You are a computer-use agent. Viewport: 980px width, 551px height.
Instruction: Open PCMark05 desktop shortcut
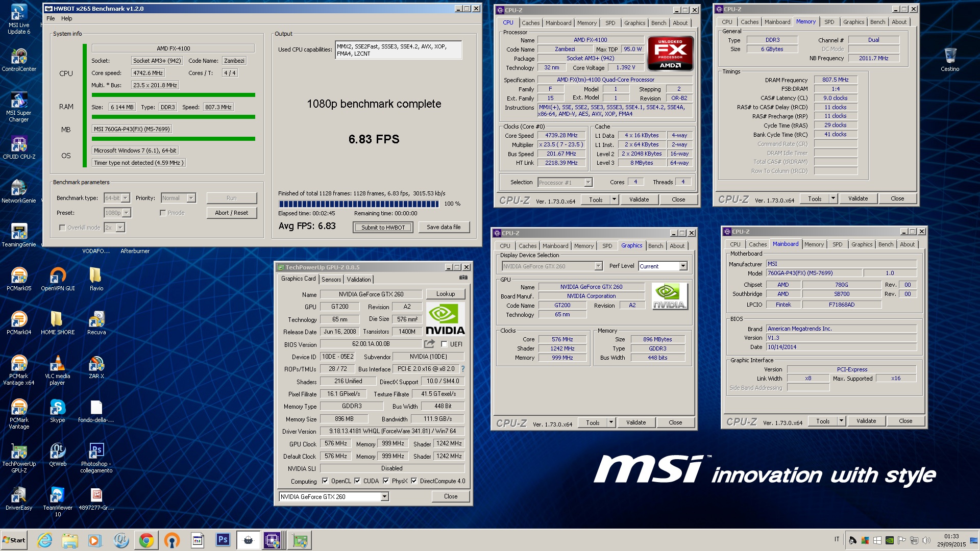click(x=19, y=280)
